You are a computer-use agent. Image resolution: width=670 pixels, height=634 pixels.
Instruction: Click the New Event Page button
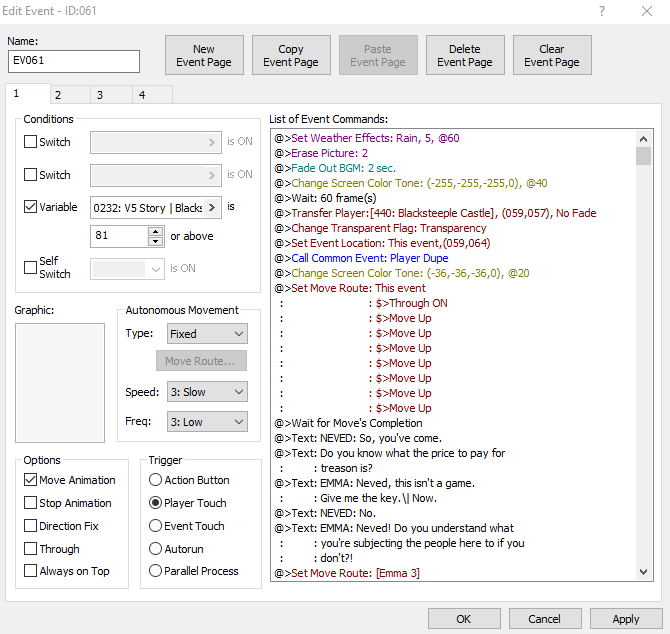point(204,55)
